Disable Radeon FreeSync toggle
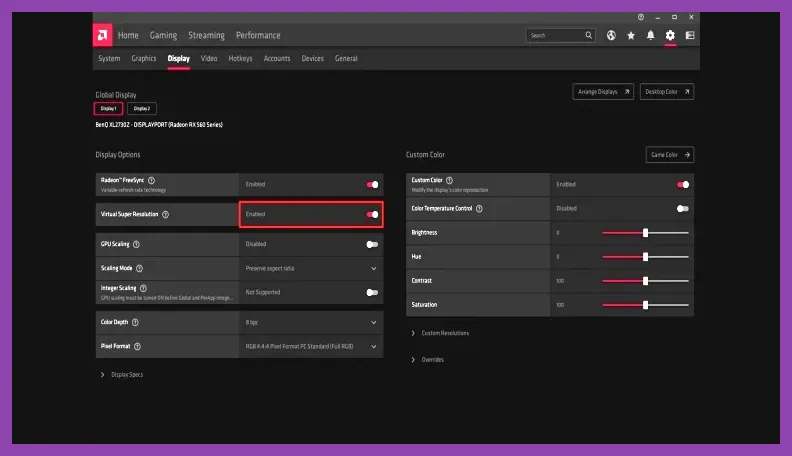Viewport: 792px width, 456px height. pyautogui.click(x=372, y=185)
